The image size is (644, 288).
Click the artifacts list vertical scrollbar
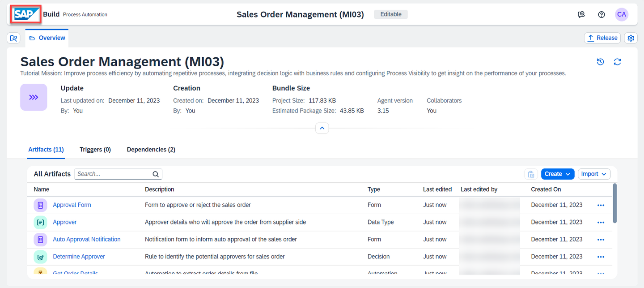tap(614, 203)
